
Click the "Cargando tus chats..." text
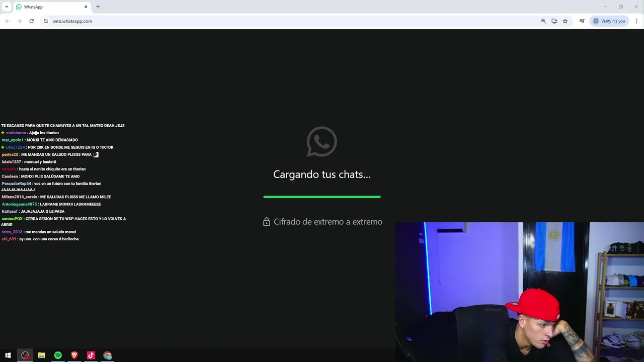[322, 174]
